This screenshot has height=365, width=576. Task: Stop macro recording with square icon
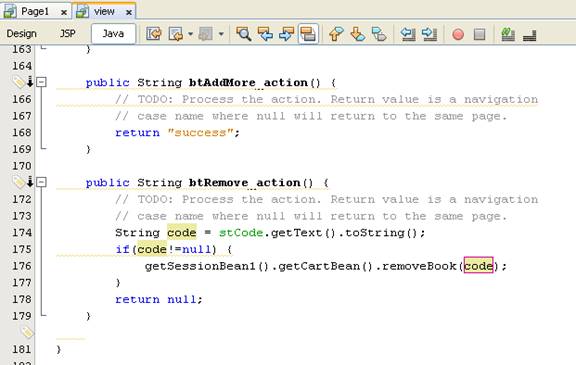pyautogui.click(x=479, y=35)
